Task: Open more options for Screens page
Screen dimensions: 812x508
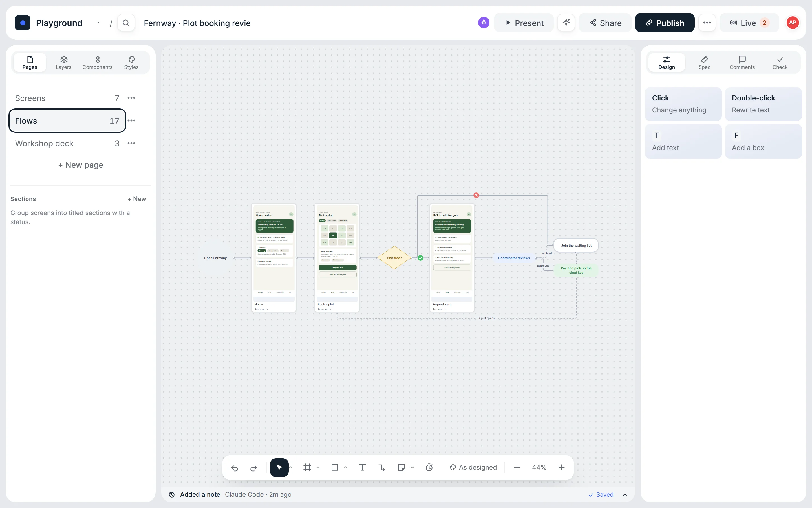Action: [x=132, y=98]
